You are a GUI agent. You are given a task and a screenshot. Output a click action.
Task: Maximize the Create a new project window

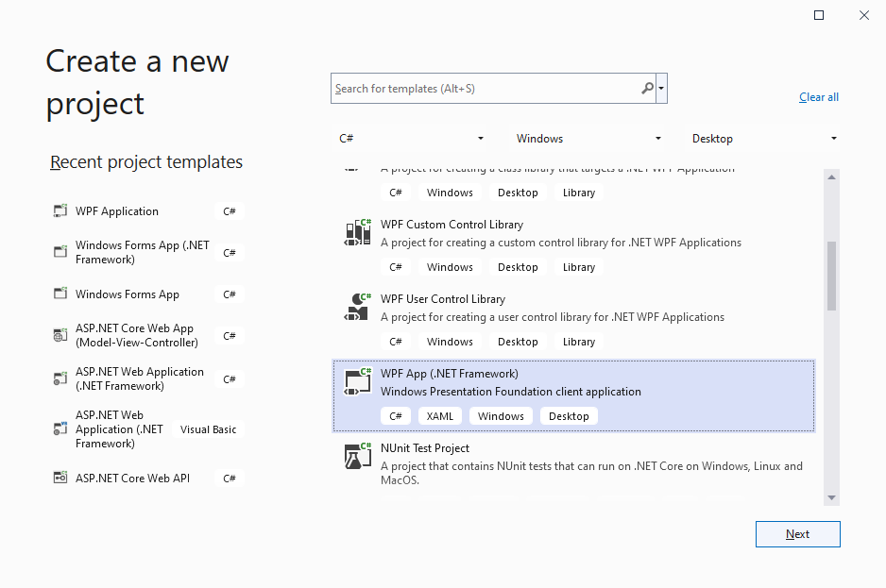819,15
